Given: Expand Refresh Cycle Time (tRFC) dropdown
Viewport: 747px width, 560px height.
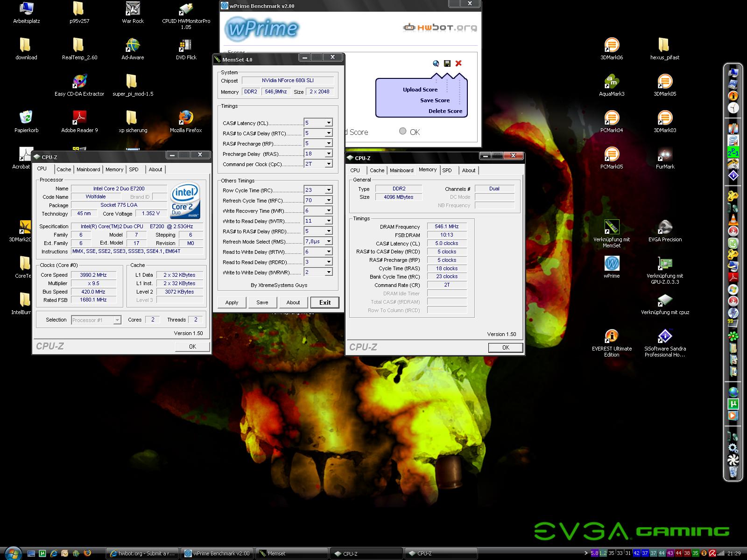Looking at the screenshot, I should [x=329, y=200].
